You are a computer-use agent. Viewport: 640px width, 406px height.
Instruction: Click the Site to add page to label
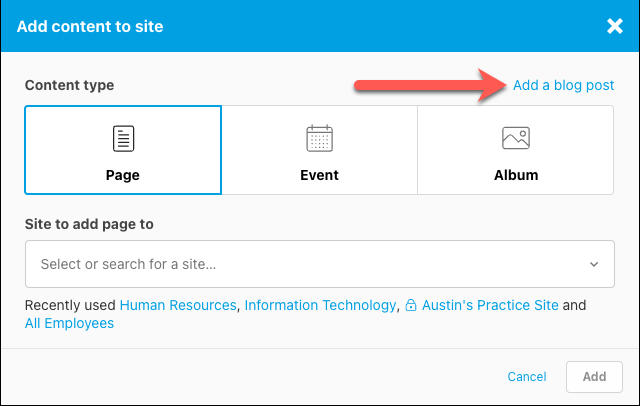(x=89, y=224)
